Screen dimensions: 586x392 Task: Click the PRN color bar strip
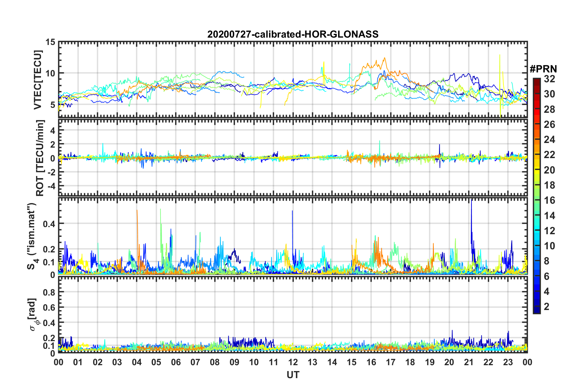coord(536,196)
